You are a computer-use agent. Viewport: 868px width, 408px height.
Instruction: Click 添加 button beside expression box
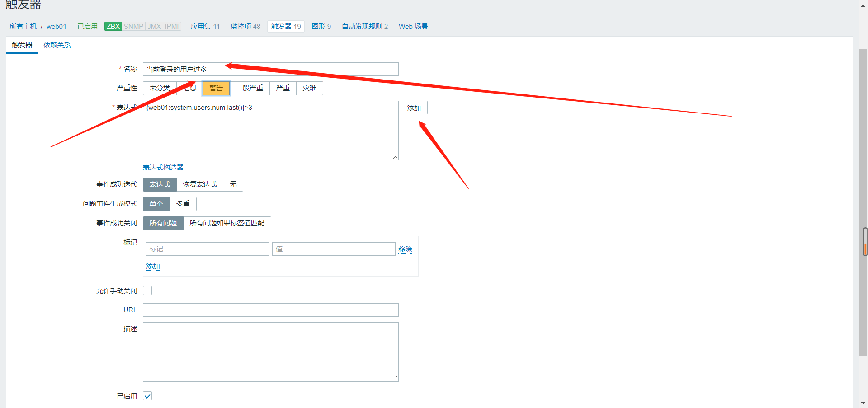click(x=414, y=108)
